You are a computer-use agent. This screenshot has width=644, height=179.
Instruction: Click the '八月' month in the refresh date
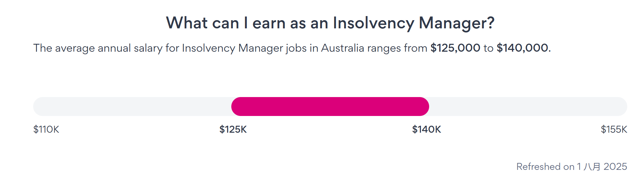tap(592, 167)
